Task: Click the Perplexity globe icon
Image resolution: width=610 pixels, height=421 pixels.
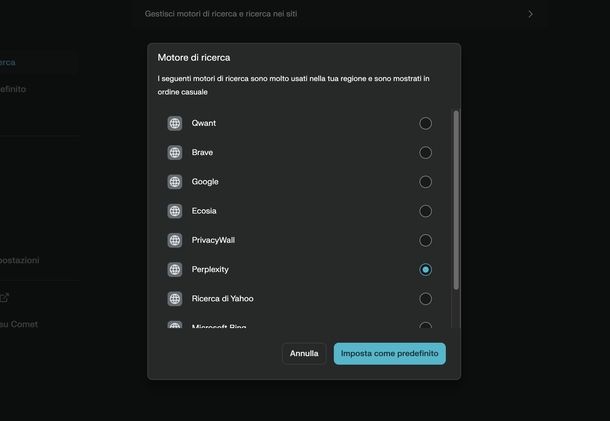Action: click(175, 270)
